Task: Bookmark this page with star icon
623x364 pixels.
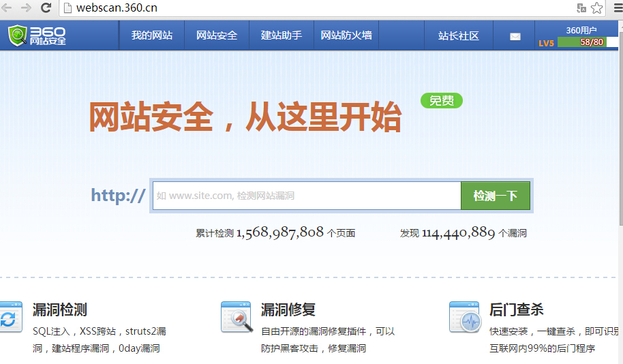Action: coord(597,8)
